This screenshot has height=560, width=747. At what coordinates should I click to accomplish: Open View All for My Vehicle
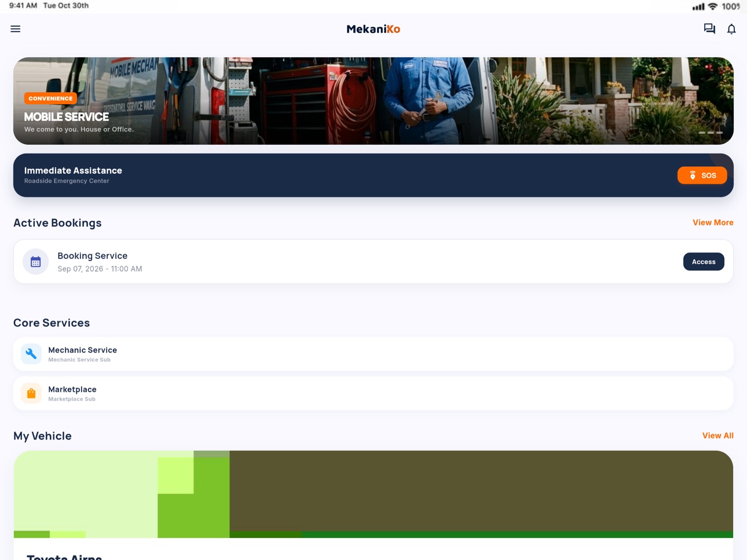(717, 435)
